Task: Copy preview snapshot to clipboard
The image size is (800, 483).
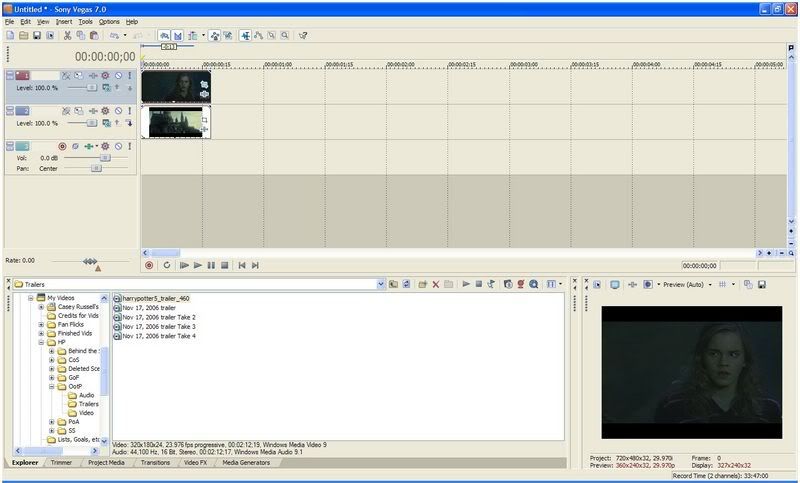Action: 748,285
